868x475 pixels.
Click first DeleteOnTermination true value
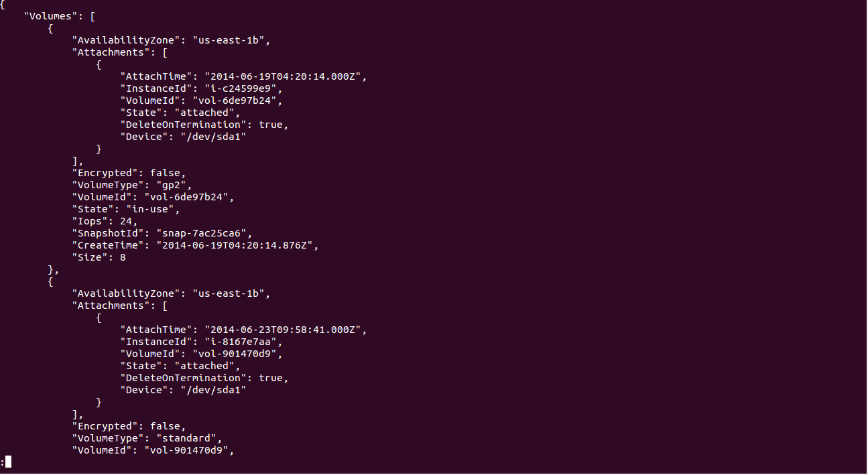(273, 125)
